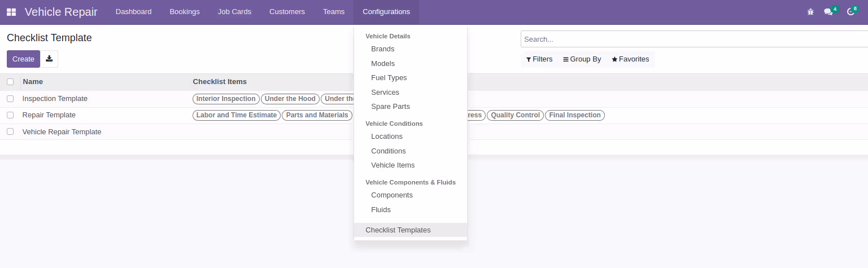The height and width of the screenshot is (268, 868).
Task: Check the Inspection Template row checkbox
Action: coord(10,99)
